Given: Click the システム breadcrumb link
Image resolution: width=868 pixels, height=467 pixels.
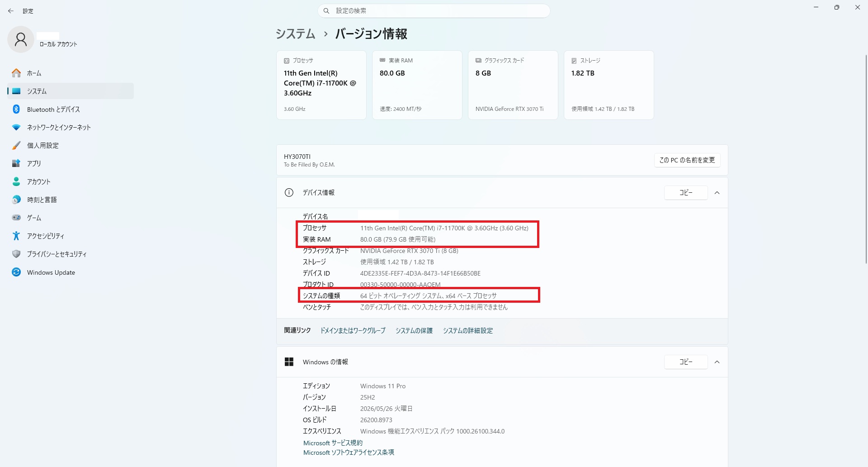Looking at the screenshot, I should [296, 34].
